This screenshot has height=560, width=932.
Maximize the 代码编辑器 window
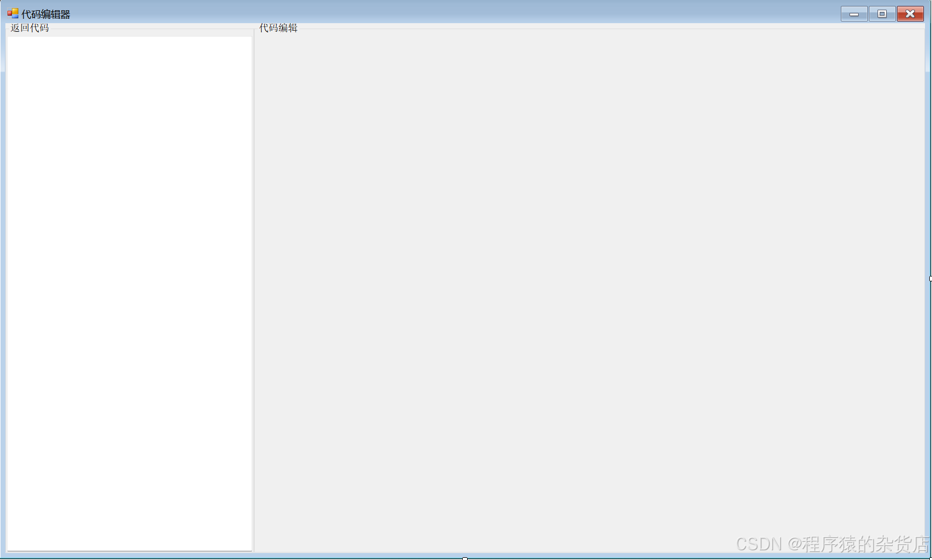coord(882,14)
